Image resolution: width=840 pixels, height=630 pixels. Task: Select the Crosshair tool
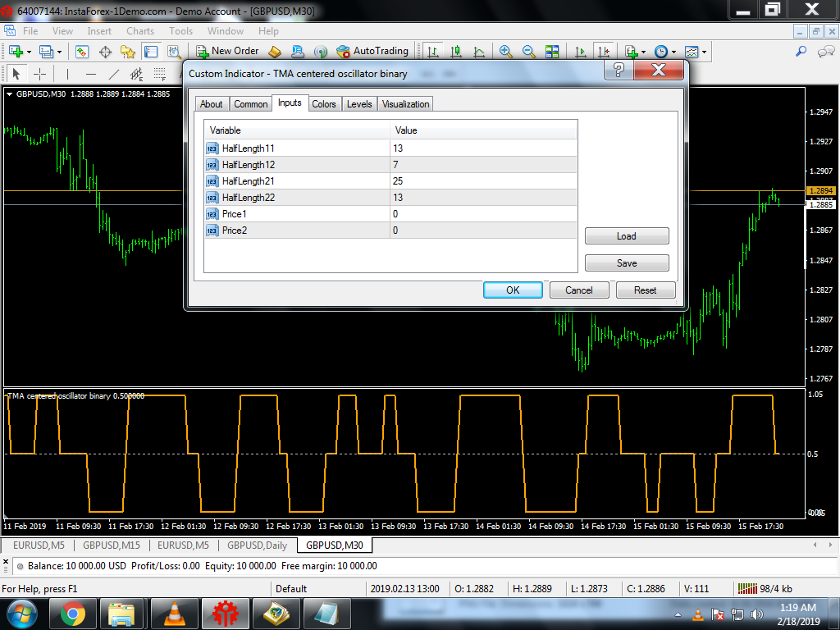click(x=39, y=73)
